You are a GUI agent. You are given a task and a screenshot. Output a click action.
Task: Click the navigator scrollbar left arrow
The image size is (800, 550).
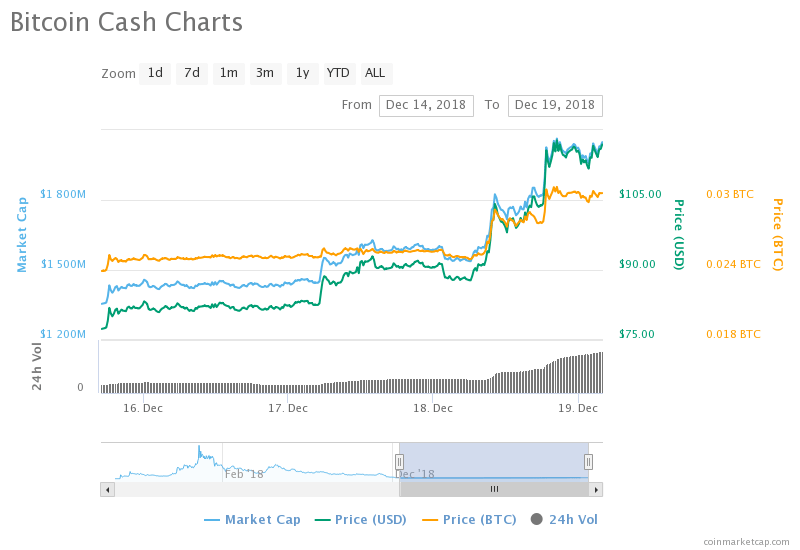pyautogui.click(x=107, y=490)
